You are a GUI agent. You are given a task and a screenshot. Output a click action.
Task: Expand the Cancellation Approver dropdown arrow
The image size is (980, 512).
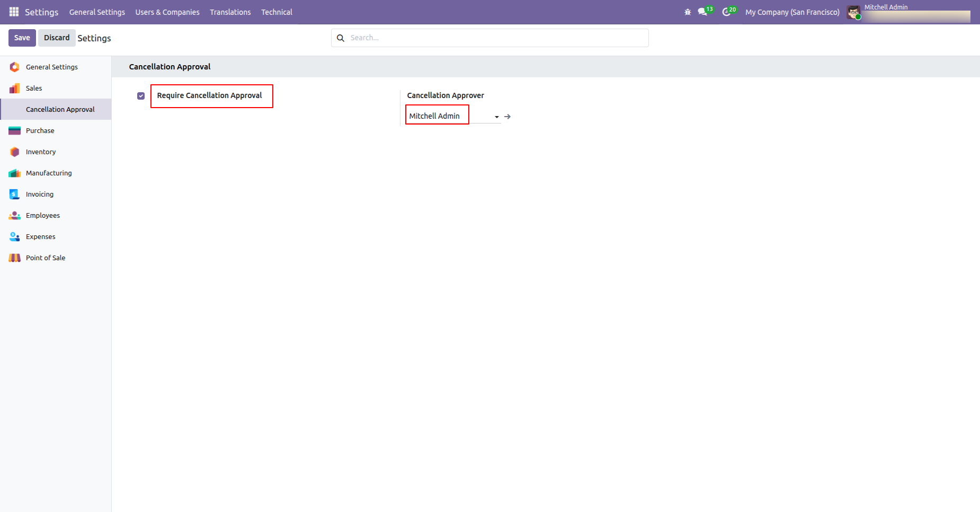click(x=497, y=117)
